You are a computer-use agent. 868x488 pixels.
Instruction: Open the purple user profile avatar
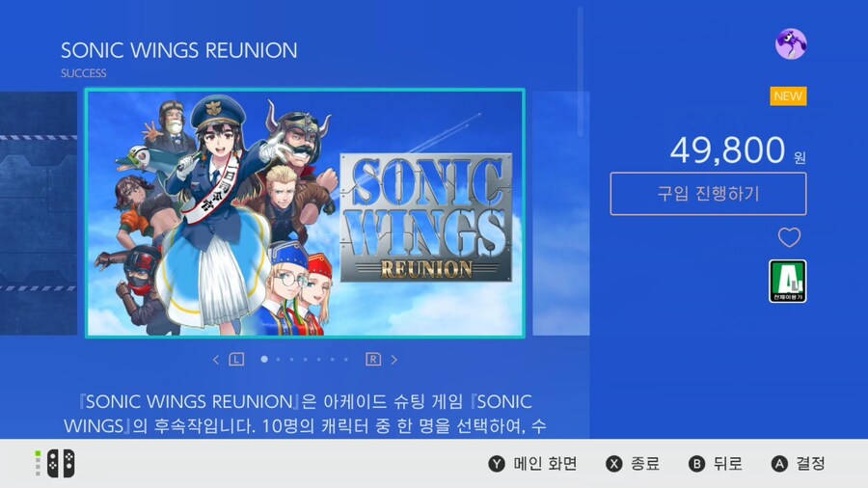point(791,44)
